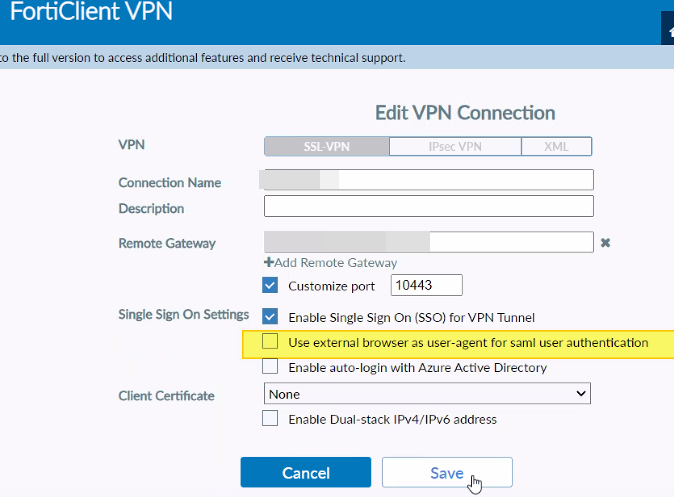Screen dimensions: 674x497
Task: Disable the Customize port checkbox
Action: [270, 286]
